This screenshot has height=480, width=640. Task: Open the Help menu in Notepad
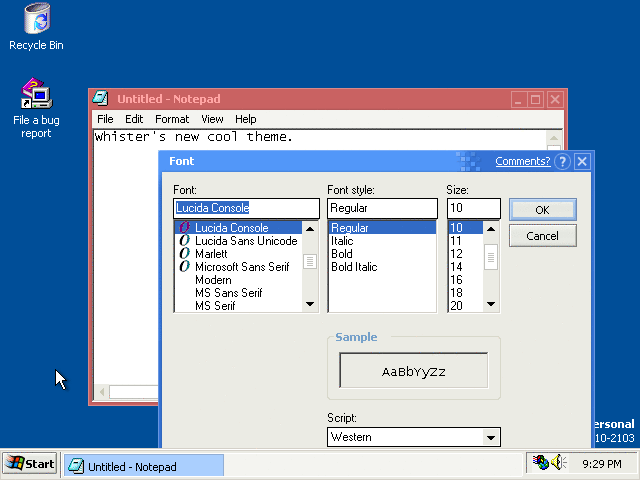245,119
